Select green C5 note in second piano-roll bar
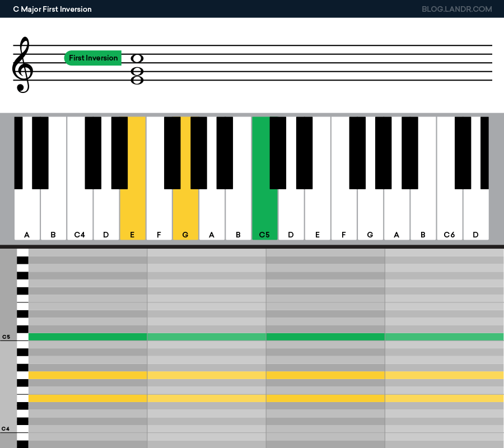504x448 pixels. click(x=207, y=337)
